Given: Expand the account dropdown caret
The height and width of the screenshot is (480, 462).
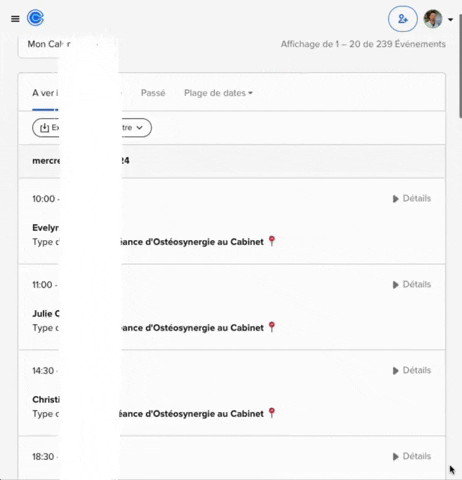Looking at the screenshot, I should [x=450, y=20].
